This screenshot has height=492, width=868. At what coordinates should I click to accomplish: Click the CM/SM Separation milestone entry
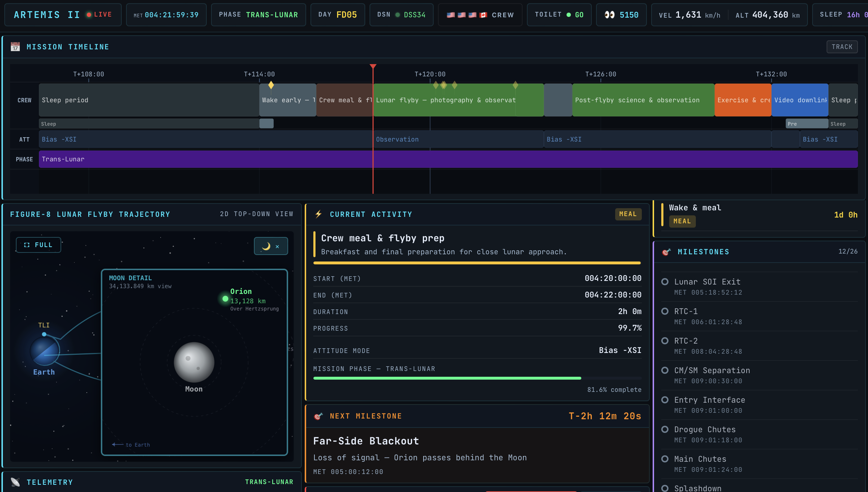click(x=712, y=370)
